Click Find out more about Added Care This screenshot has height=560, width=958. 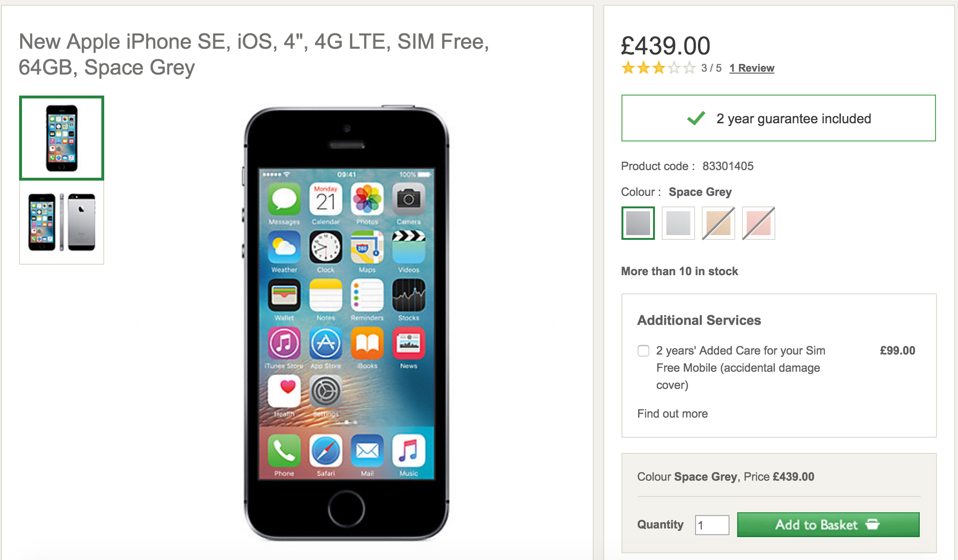[672, 413]
